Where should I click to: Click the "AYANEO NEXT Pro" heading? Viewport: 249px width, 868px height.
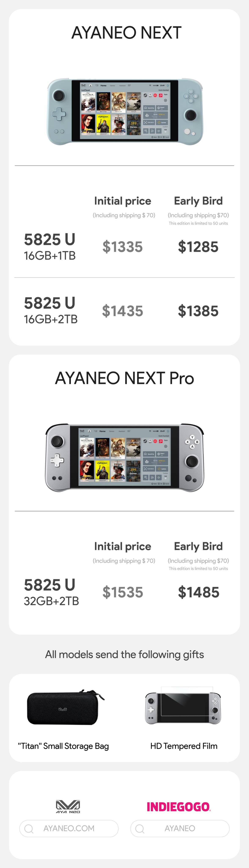click(x=124, y=378)
